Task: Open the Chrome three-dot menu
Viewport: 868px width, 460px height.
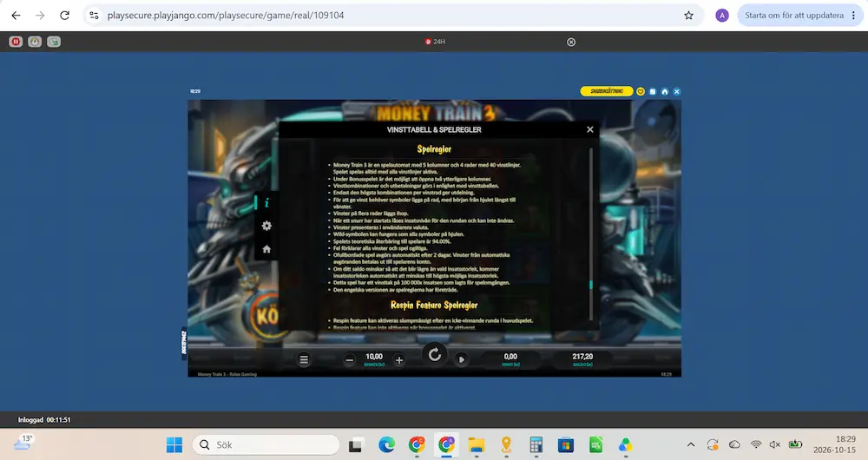Action: (853, 16)
